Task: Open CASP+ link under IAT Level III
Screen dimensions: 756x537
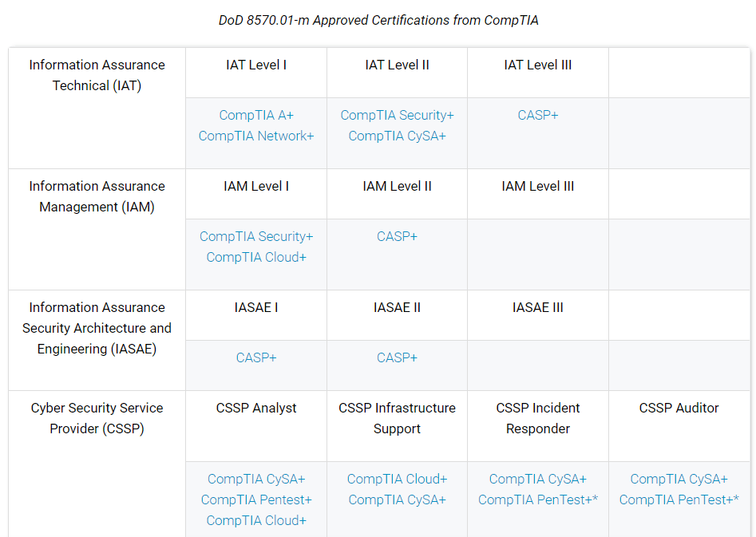Action: coord(538,115)
